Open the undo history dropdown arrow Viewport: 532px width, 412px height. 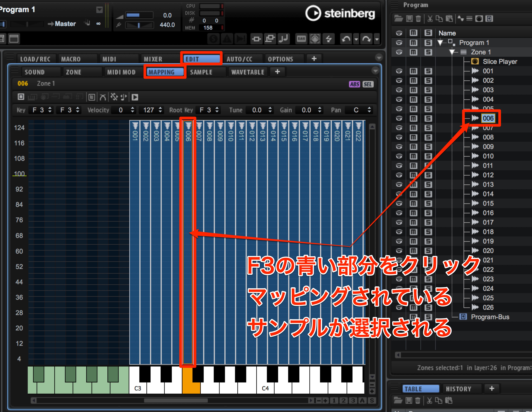(356, 39)
